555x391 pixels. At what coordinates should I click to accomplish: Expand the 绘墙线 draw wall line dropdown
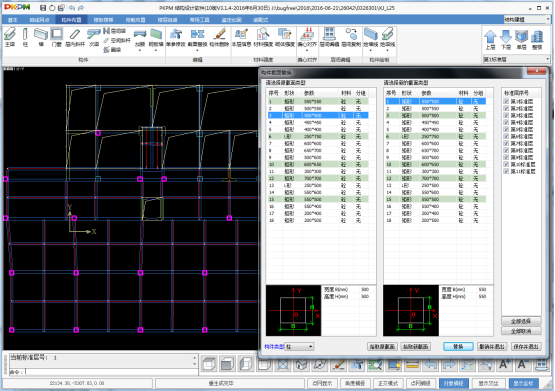[x=371, y=51]
